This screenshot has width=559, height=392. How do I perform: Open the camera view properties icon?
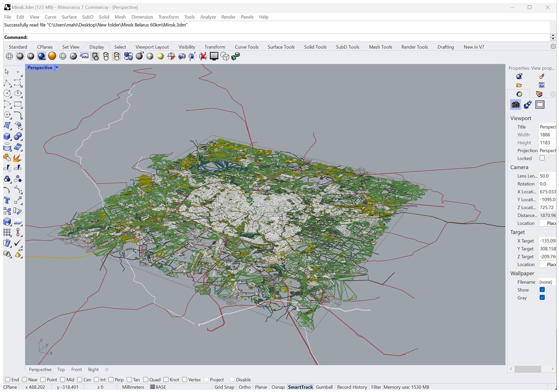[x=515, y=105]
